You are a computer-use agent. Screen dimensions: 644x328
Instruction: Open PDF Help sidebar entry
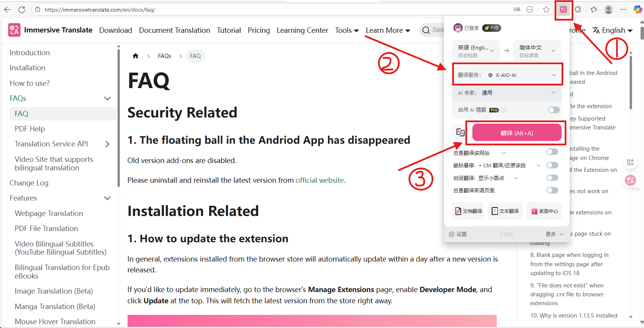click(x=30, y=129)
